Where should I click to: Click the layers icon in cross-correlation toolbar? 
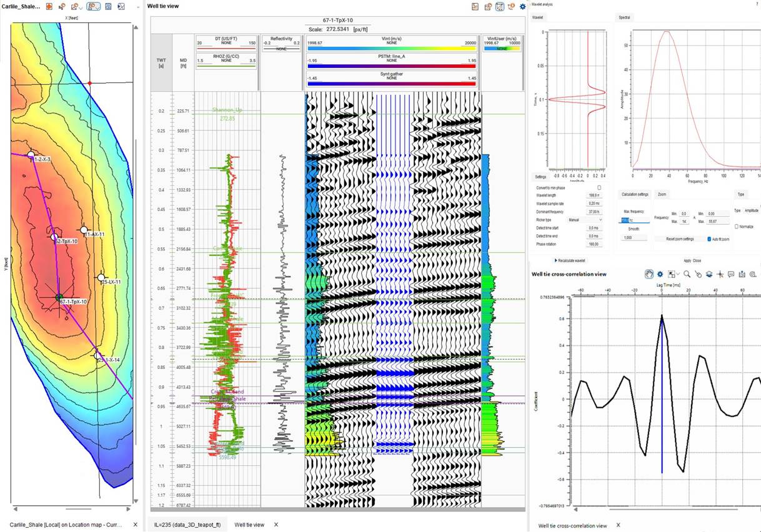[709, 274]
